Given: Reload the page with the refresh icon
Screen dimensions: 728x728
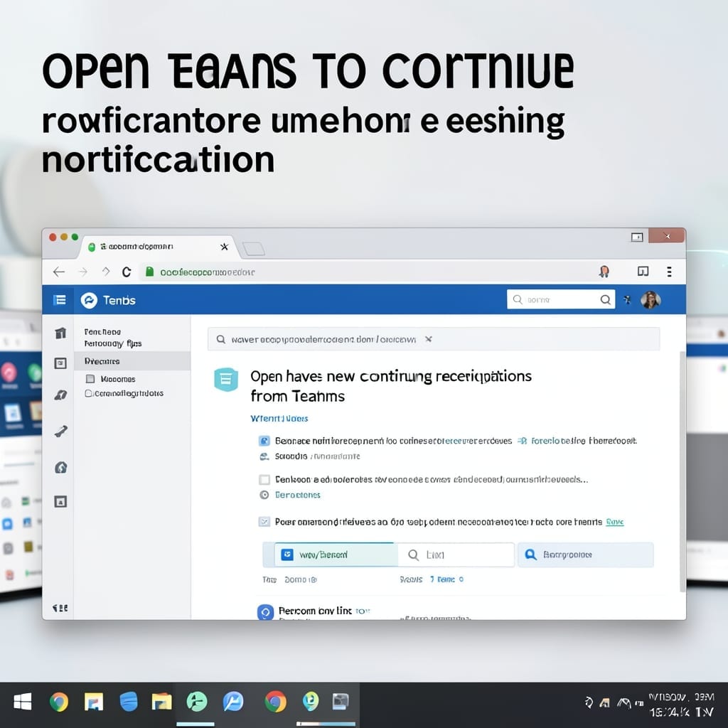Looking at the screenshot, I should [x=127, y=272].
